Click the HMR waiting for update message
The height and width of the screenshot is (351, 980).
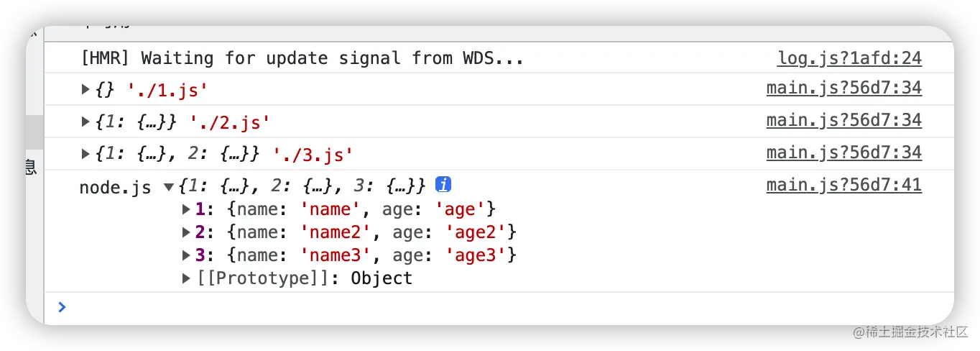tap(302, 58)
